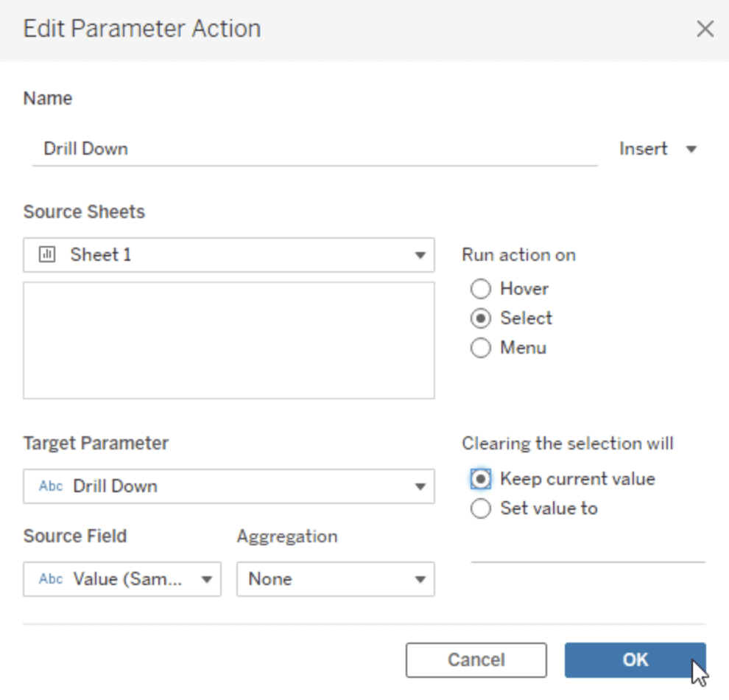
Task: Click the Set value to input line
Action: (588, 551)
